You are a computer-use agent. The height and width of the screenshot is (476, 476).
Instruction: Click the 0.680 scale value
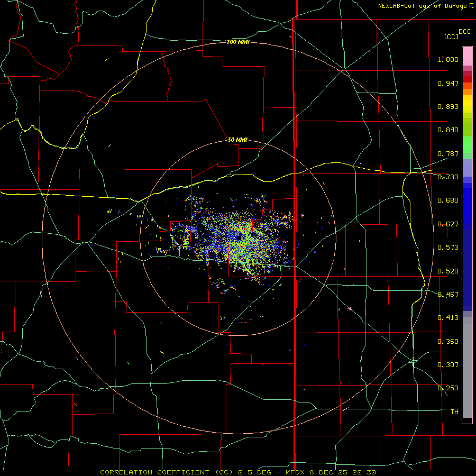coord(448,200)
